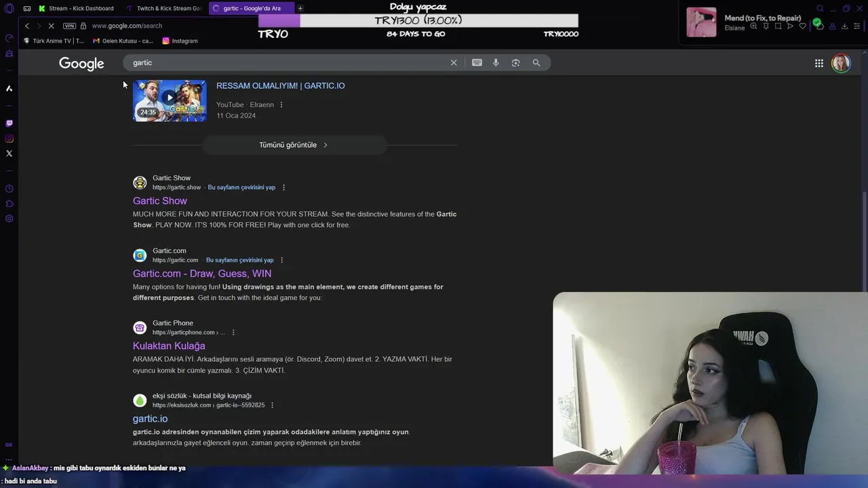Switch to the Stream - Kick Dashboard tab

[x=76, y=8]
